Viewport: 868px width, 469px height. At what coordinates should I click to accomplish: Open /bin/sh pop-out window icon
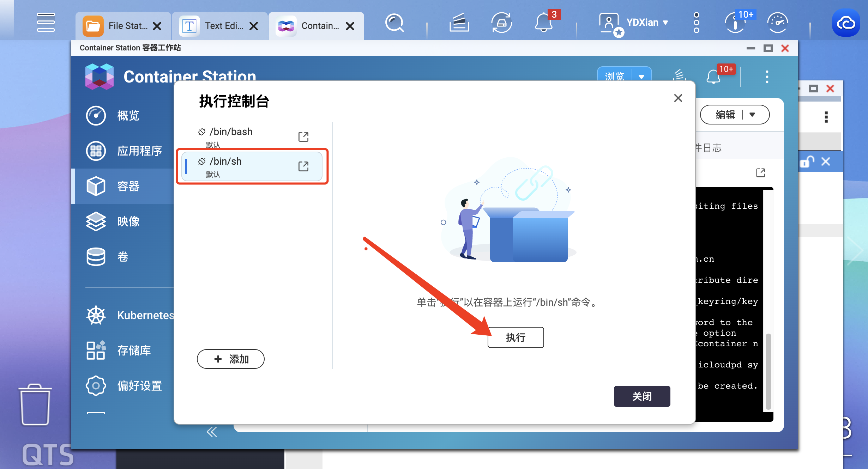[x=303, y=166]
